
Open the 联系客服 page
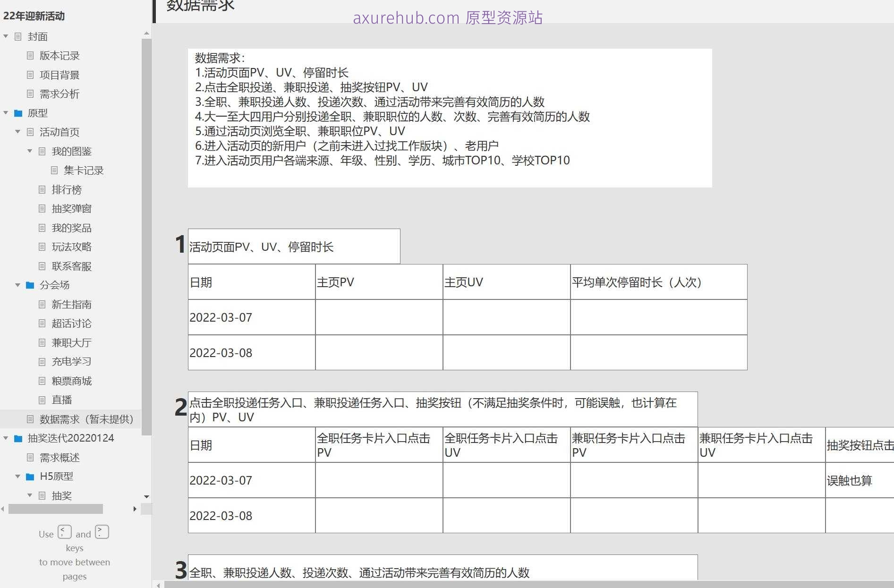click(72, 266)
